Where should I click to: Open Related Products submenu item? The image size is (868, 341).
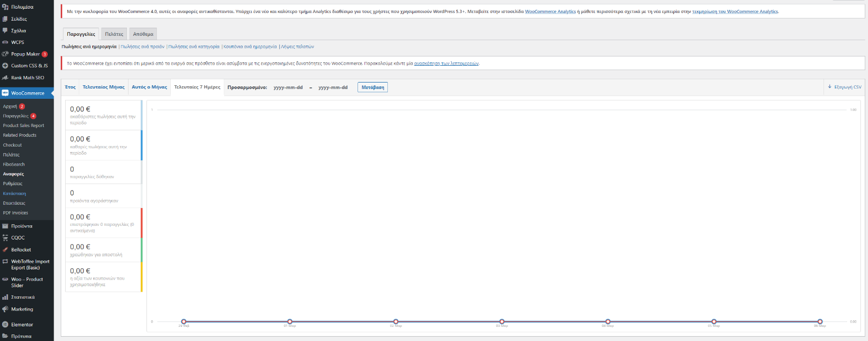click(20, 135)
